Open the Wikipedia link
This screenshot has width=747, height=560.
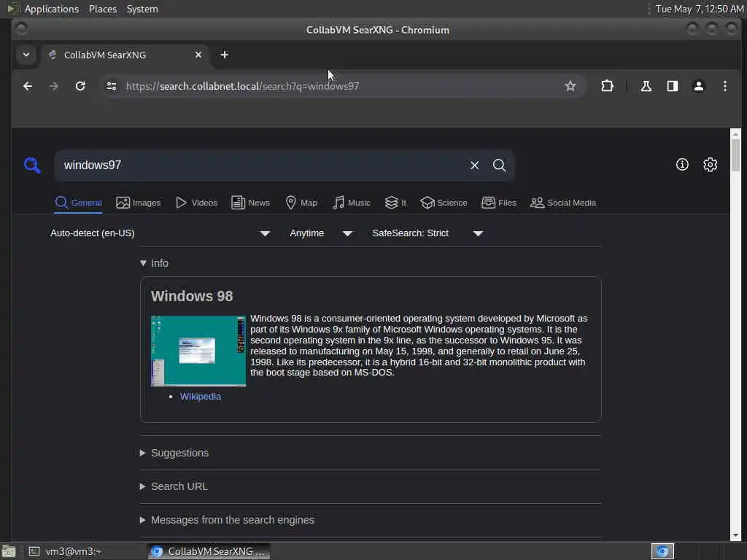[200, 397]
